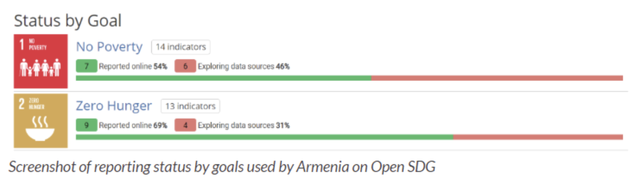Click the red 6 exploring badge
Viewport: 644px width, 186px height.
[185, 66]
